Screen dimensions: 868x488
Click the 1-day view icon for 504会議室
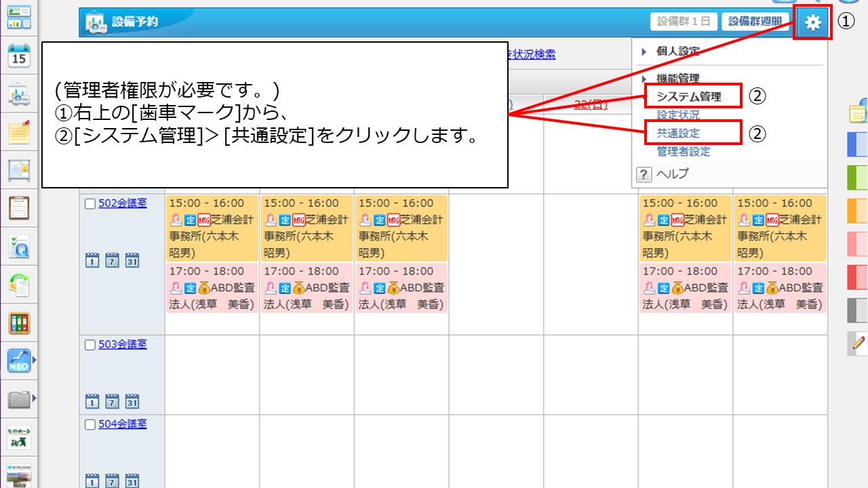tap(92, 481)
